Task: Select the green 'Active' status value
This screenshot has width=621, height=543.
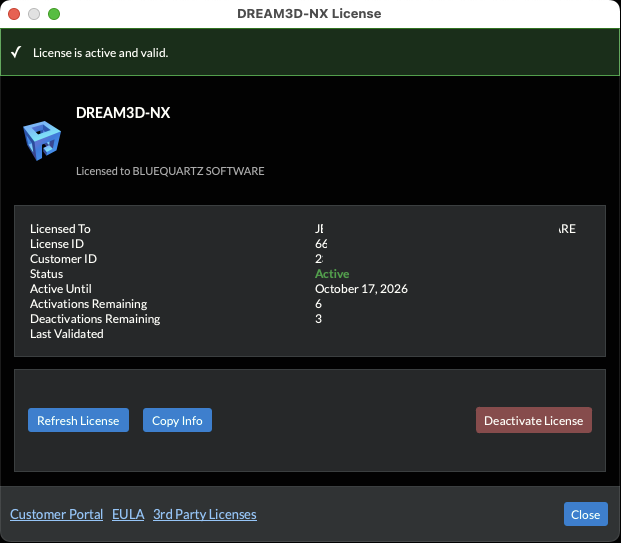Action: tap(332, 274)
